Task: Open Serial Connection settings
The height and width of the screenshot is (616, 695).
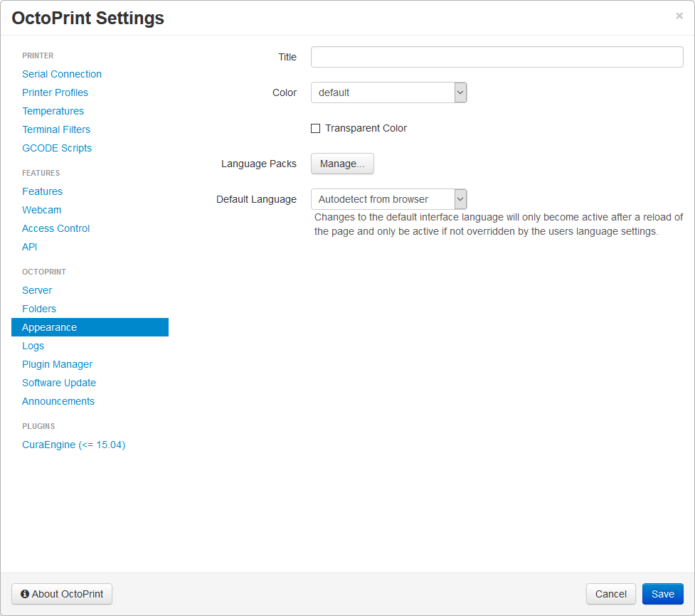Action: [x=62, y=74]
